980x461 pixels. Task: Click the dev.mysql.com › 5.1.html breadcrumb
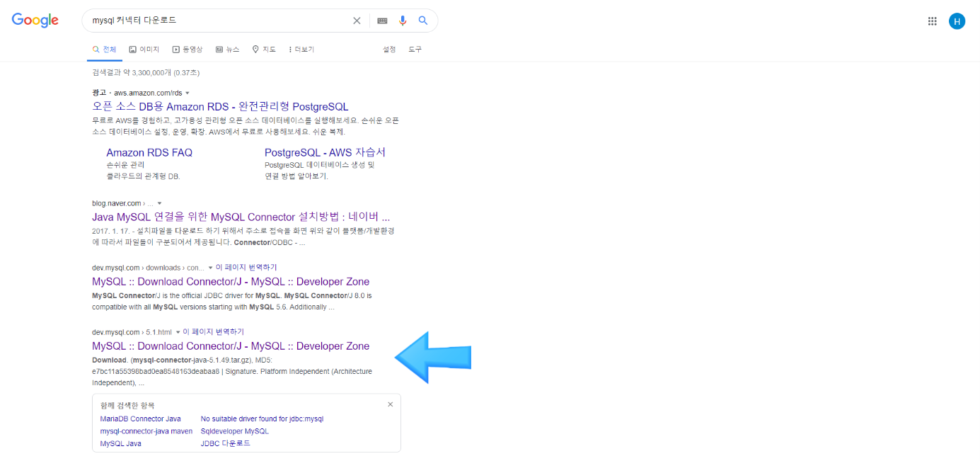(x=132, y=332)
